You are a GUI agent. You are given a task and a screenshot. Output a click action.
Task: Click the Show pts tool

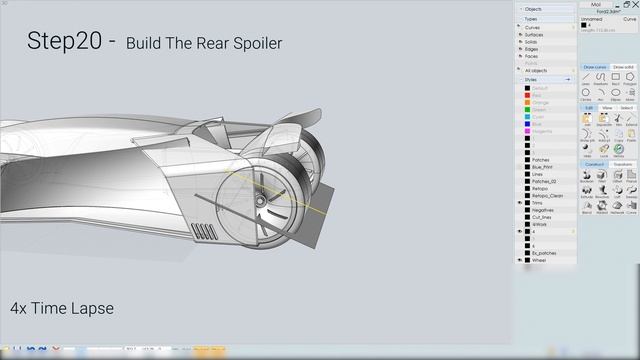pyautogui.click(x=587, y=136)
